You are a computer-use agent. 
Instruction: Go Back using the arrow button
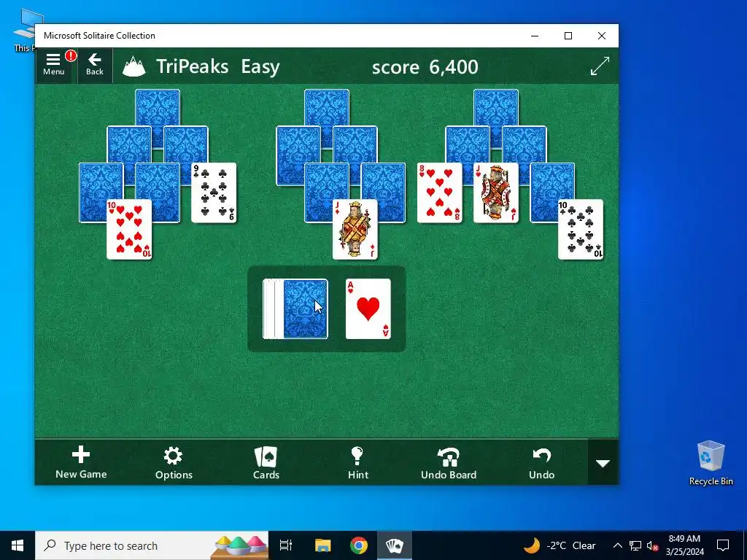(94, 65)
